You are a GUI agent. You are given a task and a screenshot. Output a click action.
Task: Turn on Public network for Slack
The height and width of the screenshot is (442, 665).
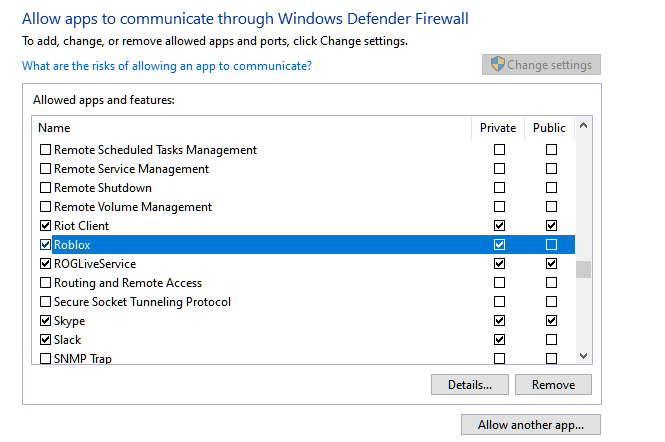[x=551, y=340]
